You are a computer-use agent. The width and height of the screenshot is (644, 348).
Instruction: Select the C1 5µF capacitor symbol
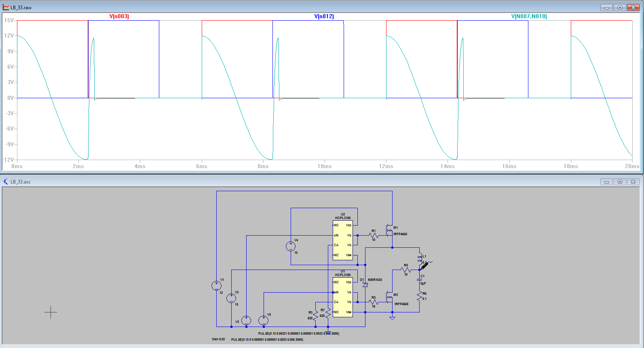(x=420, y=280)
